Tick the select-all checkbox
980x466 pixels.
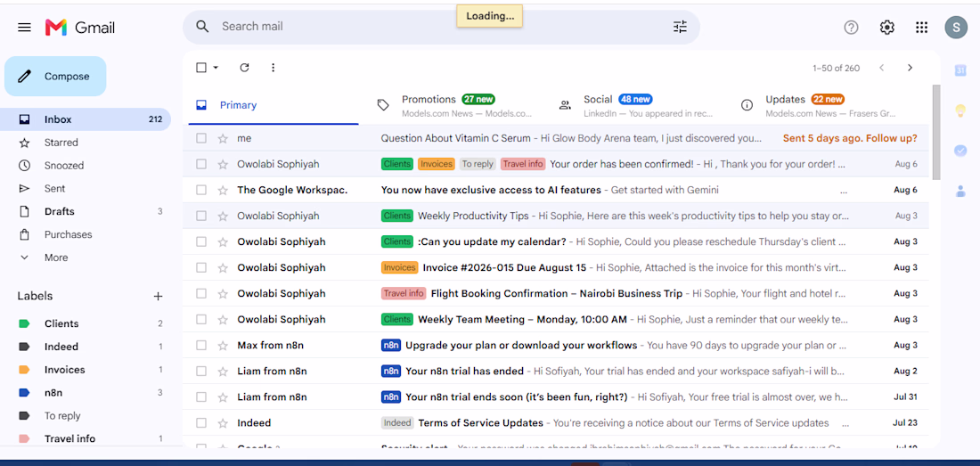[x=201, y=68]
